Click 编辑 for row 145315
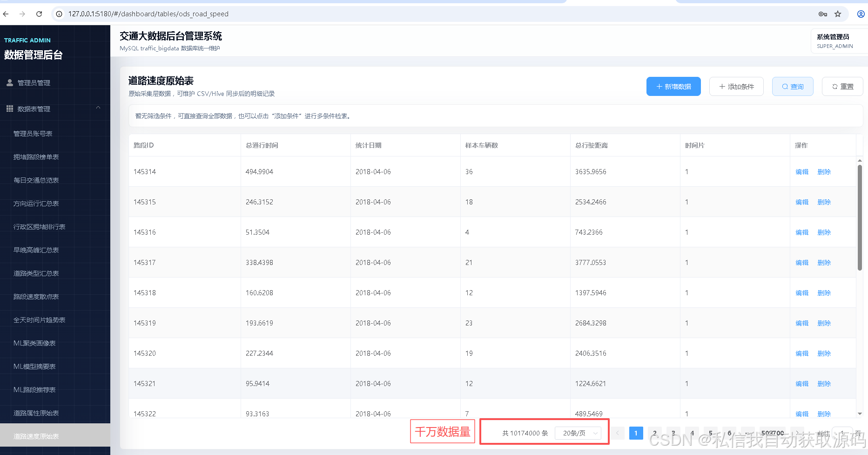 click(802, 202)
